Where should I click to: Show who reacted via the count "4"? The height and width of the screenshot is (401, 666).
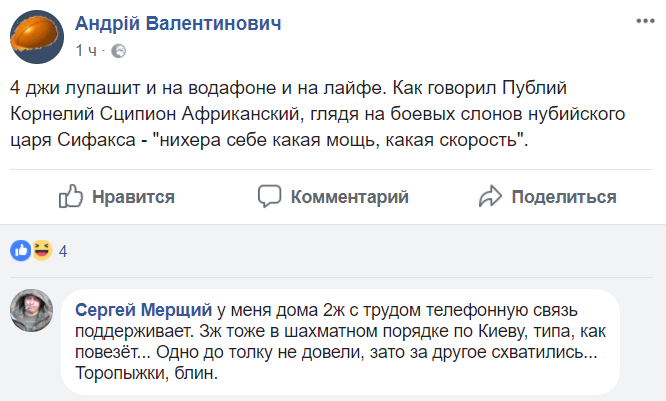[x=63, y=251]
